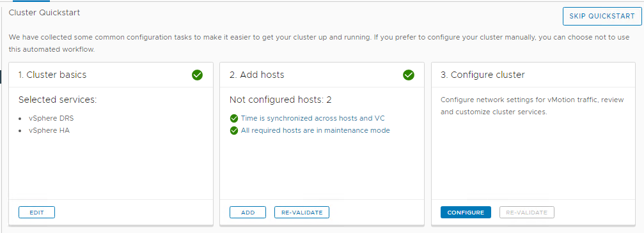Viewport: 644px width, 233px height.
Task: Click the Selected services label
Action: pyautogui.click(x=58, y=100)
